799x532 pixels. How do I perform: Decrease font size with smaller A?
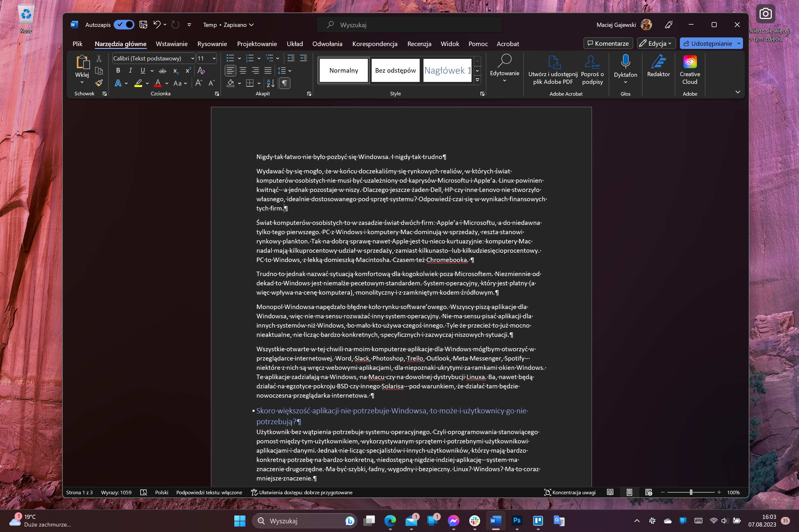coord(212,83)
